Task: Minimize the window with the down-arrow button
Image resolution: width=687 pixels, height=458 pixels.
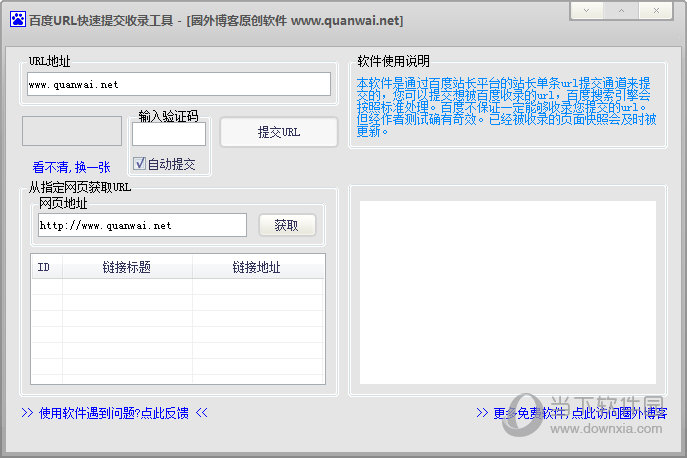Action: point(586,11)
